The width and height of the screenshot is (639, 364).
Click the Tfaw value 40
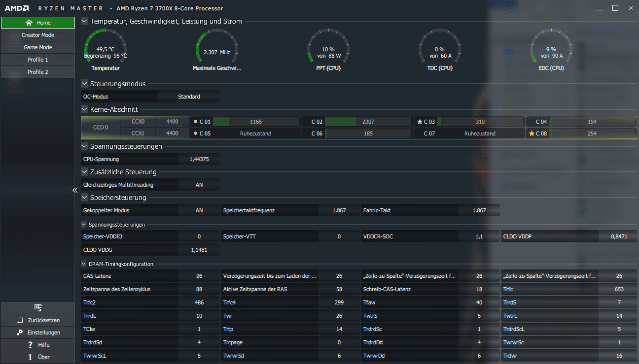[x=479, y=302]
